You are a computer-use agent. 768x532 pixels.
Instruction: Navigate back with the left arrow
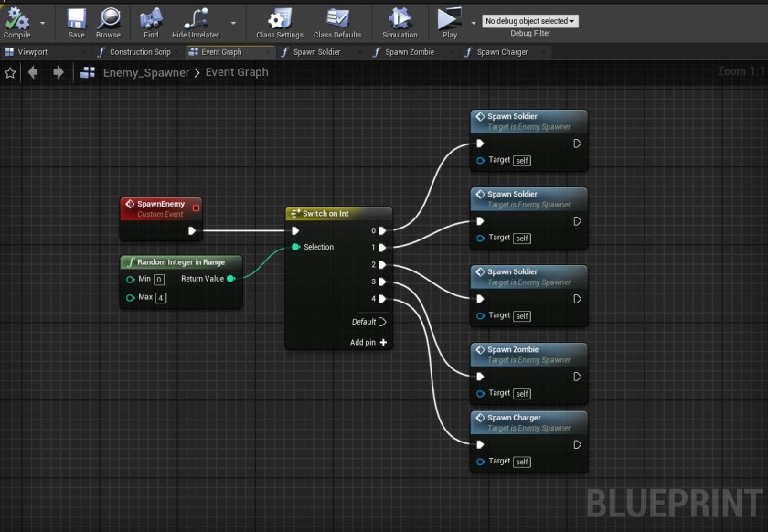(x=33, y=72)
